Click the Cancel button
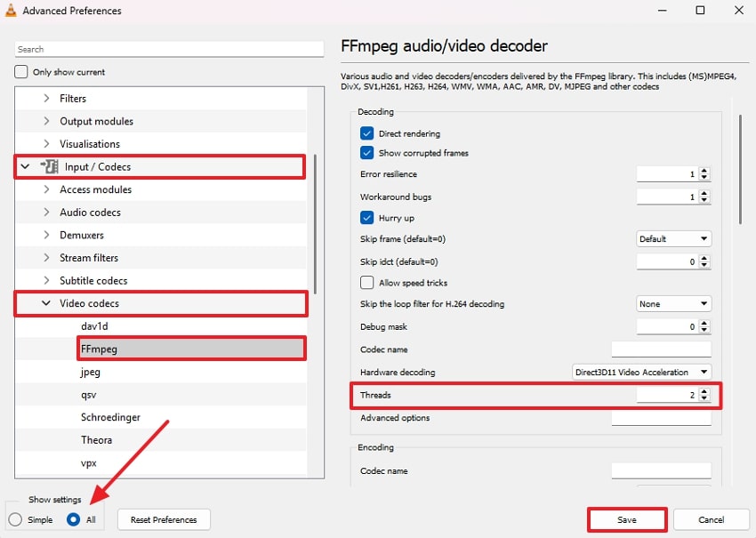756x538 pixels. click(712, 519)
